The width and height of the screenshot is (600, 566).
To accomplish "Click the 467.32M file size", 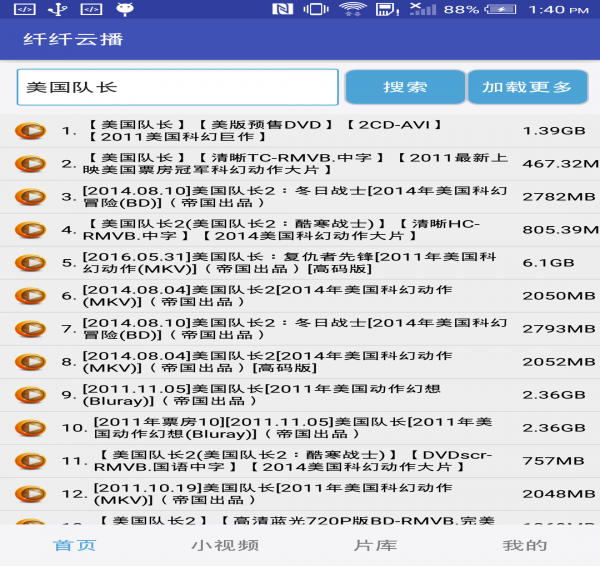I will 561,164.
